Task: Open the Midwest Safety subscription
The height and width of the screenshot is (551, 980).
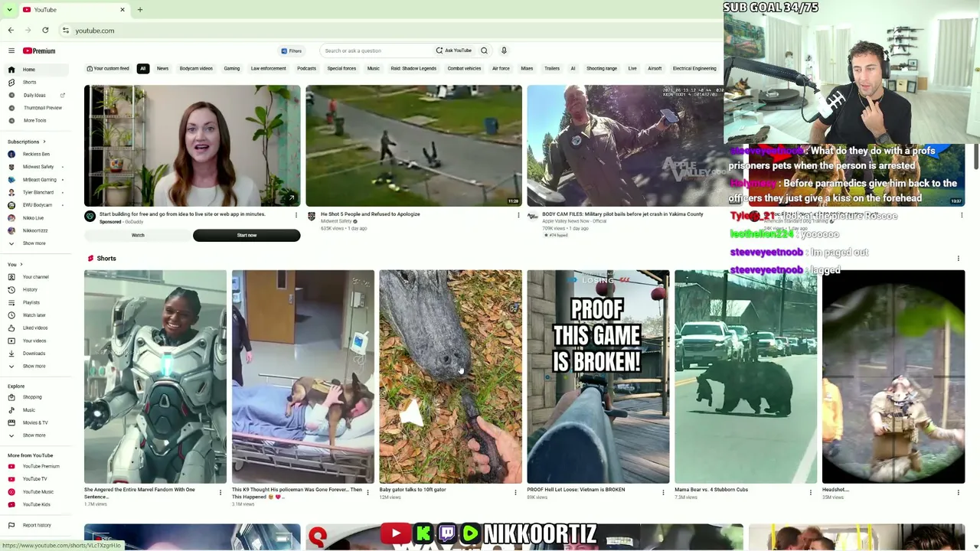Action: 38,167
